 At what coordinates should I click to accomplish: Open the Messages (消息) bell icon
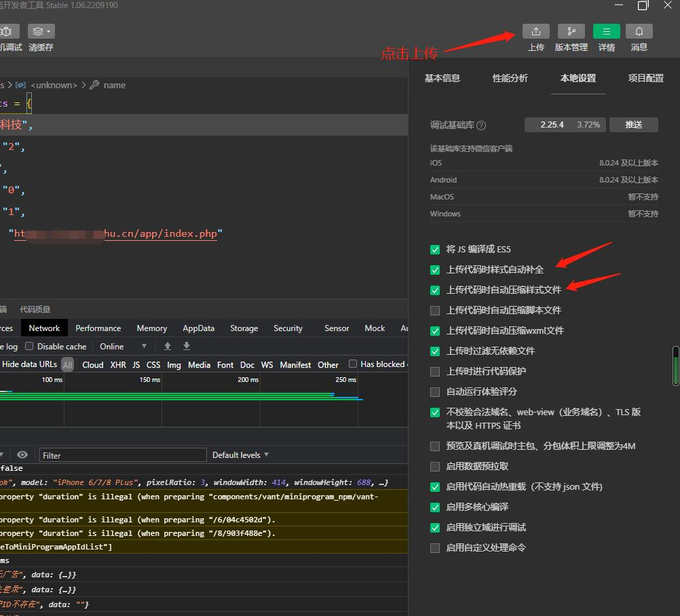tap(639, 31)
